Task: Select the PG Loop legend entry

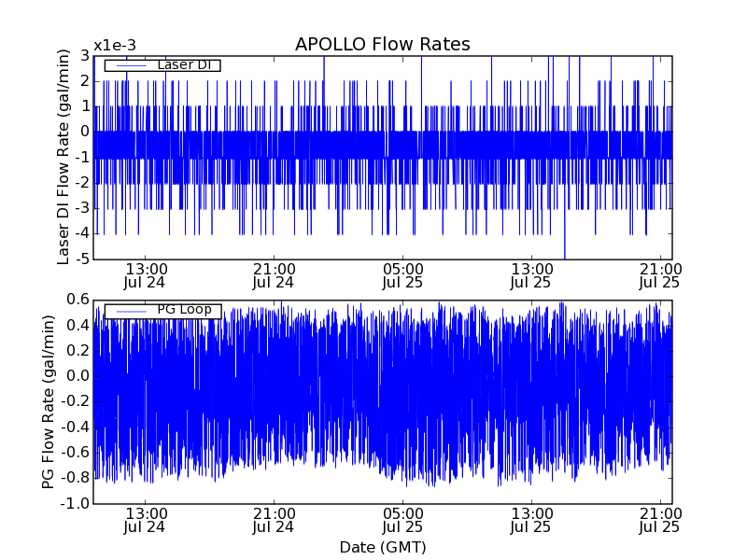Action: point(162,311)
